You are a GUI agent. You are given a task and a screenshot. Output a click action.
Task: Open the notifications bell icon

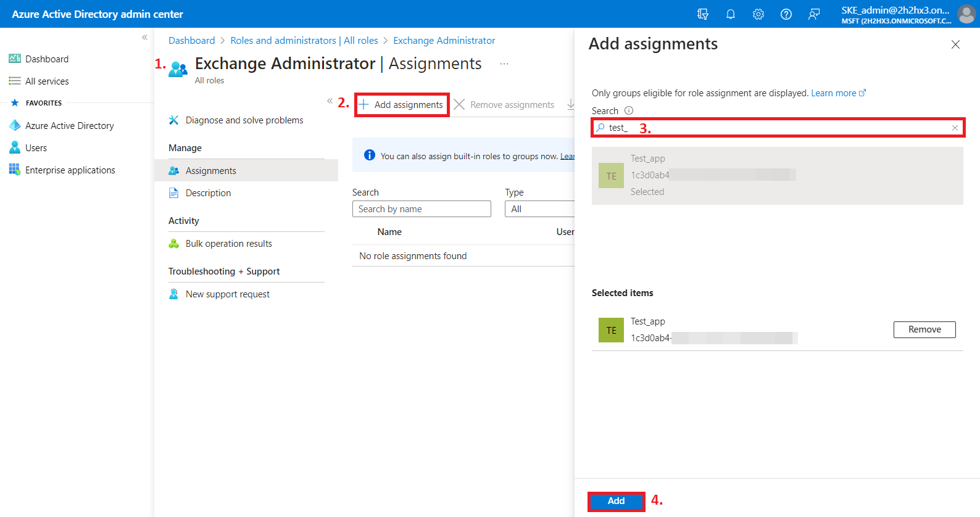(x=730, y=14)
